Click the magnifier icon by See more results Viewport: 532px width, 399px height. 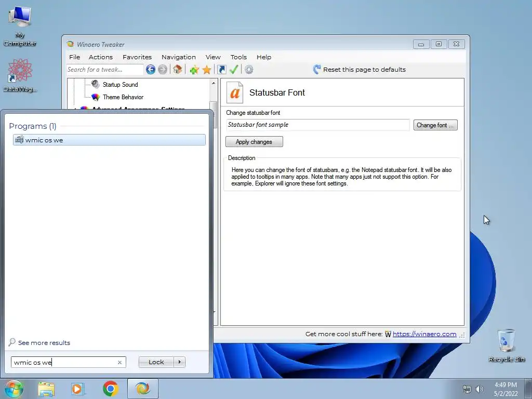click(12, 342)
